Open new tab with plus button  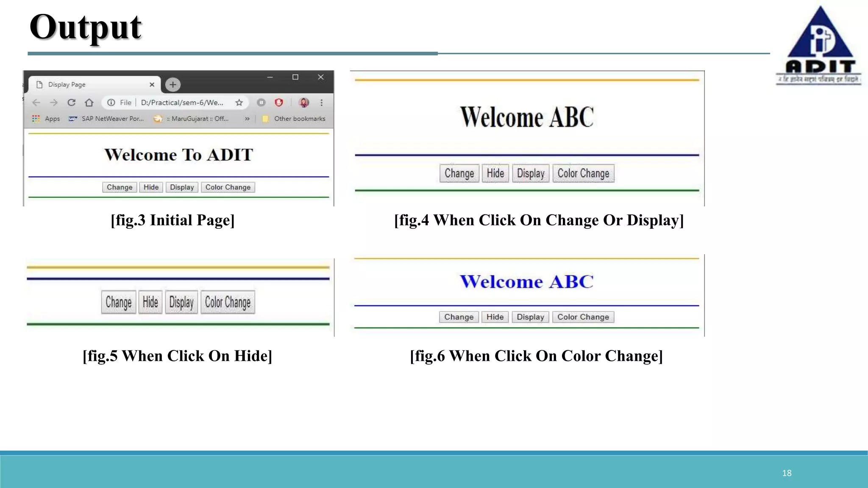(172, 85)
